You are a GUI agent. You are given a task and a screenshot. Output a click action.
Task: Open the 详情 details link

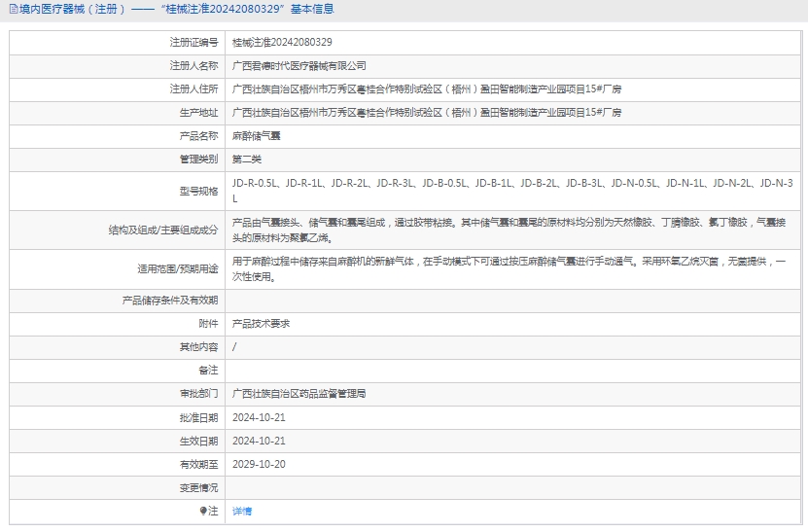click(x=242, y=511)
